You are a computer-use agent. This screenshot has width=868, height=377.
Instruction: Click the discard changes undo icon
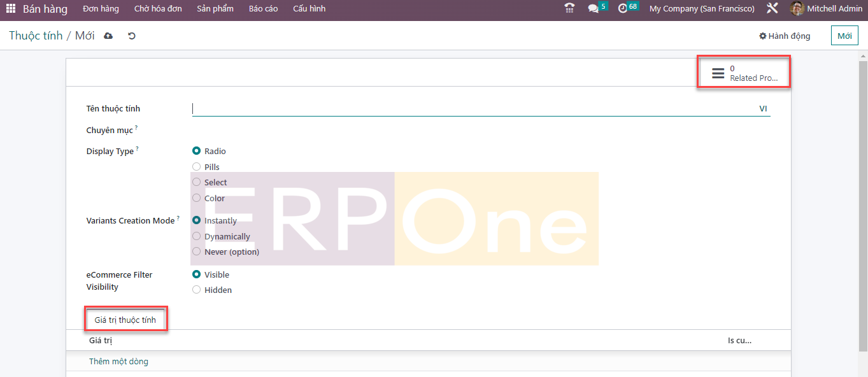pyautogui.click(x=132, y=36)
